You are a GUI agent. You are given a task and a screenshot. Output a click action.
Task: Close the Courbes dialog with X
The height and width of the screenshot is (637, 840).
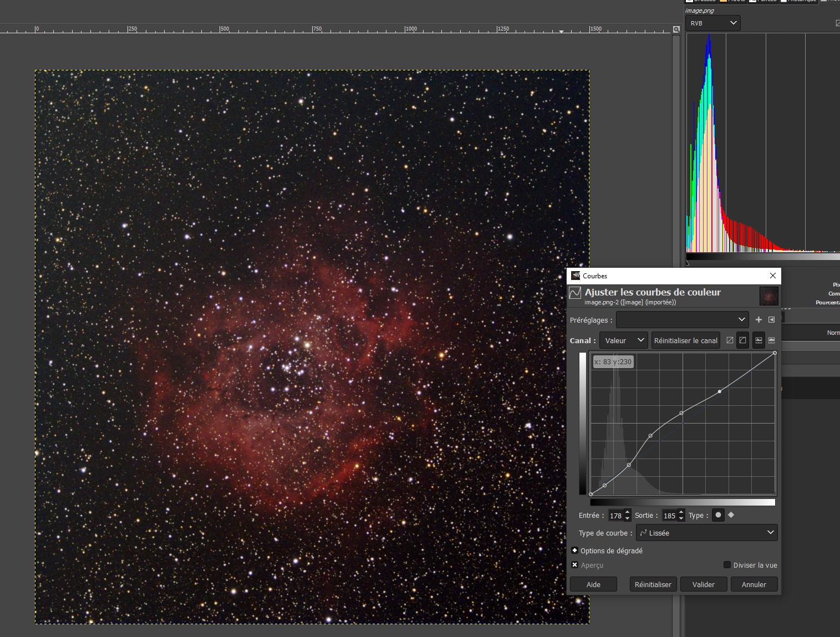pos(773,276)
